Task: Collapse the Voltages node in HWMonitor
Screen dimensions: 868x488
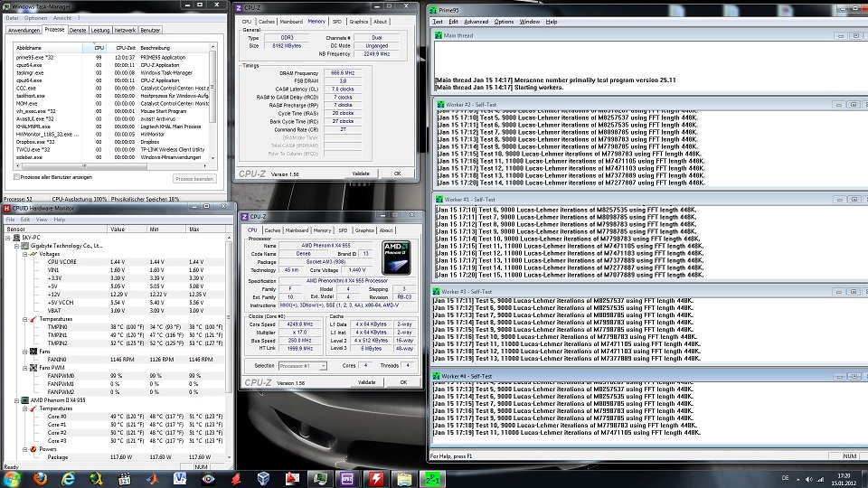Action: coord(25,254)
